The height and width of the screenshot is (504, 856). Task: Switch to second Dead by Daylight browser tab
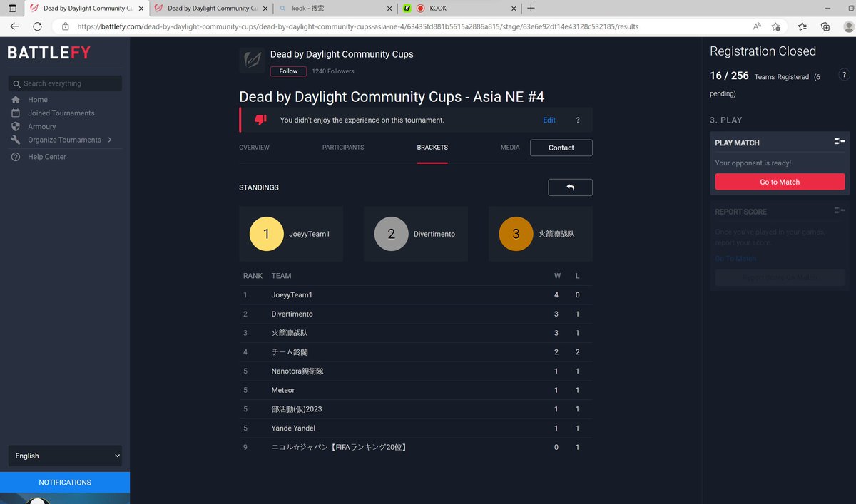tap(212, 9)
